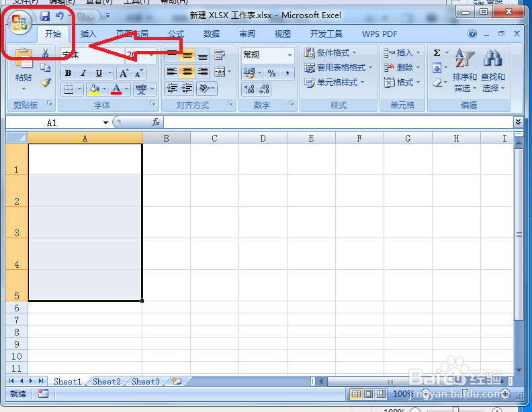Toggle Wrap Text
Screen dimensions: 532x412
pos(220,55)
